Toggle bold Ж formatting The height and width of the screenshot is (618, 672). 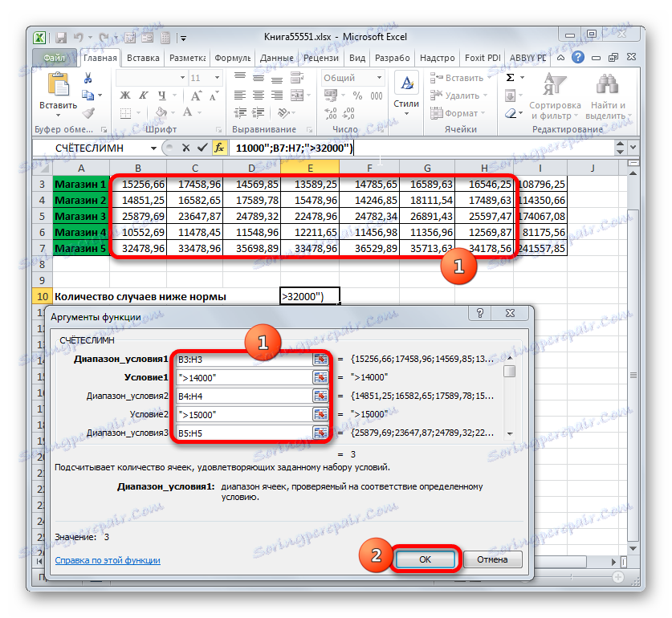pos(124,96)
